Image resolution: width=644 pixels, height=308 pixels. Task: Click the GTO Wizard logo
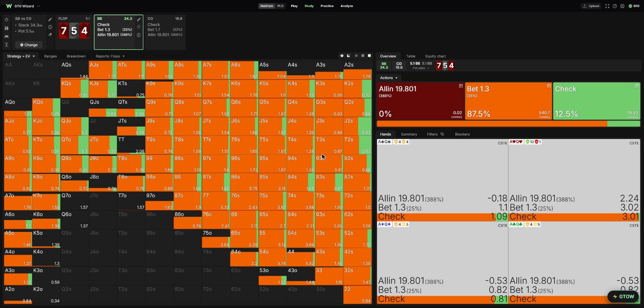9,6
